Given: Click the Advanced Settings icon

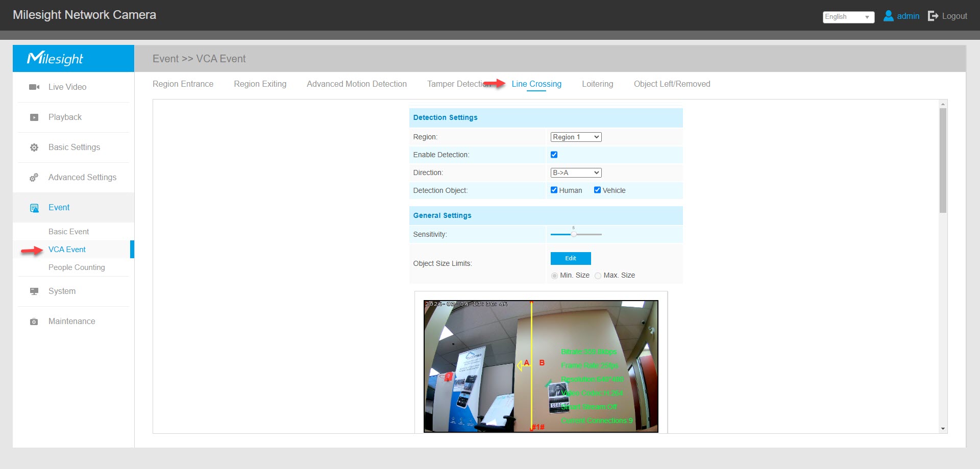Looking at the screenshot, I should [x=34, y=177].
